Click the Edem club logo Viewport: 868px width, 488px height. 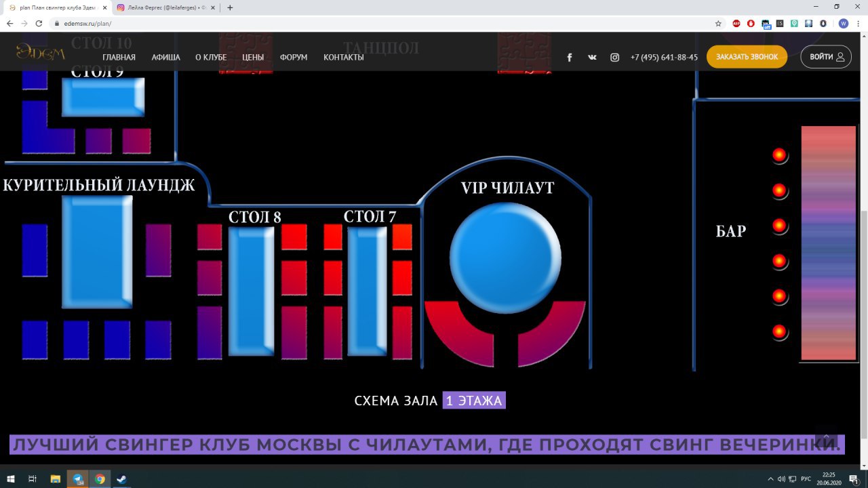(x=41, y=52)
